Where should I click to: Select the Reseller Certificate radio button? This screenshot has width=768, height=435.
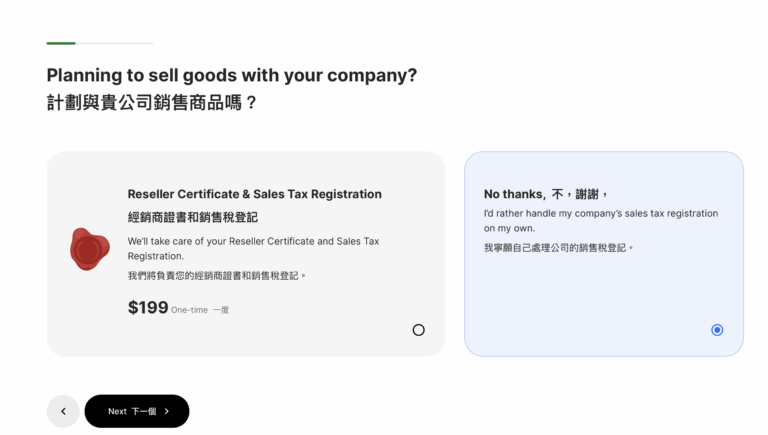[418, 330]
